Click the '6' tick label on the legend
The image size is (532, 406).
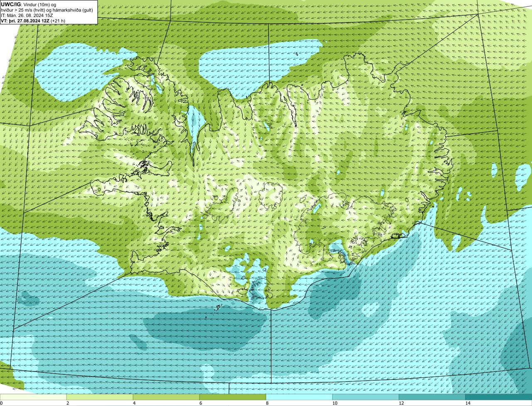[x=200, y=403]
